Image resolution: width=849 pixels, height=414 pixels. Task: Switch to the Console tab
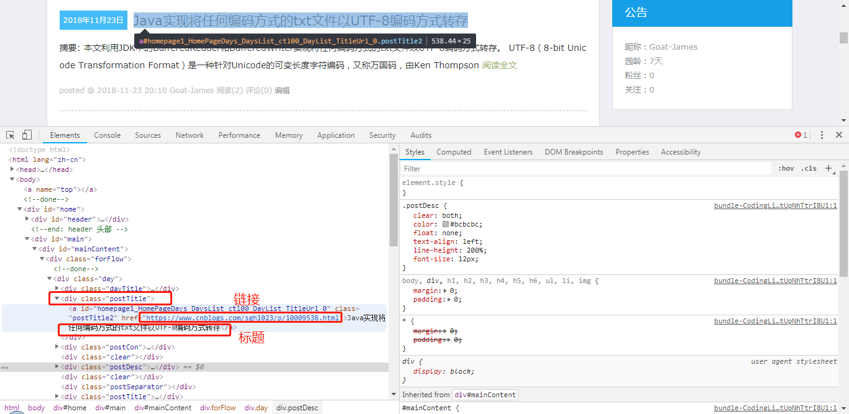pyautogui.click(x=107, y=135)
